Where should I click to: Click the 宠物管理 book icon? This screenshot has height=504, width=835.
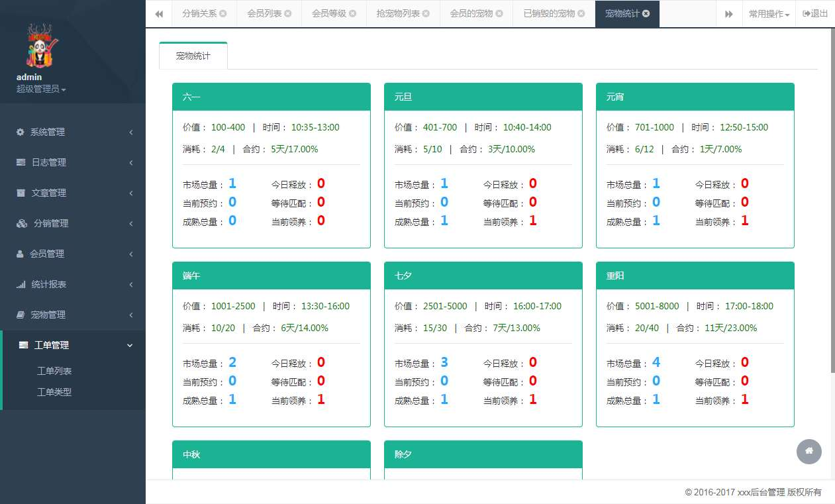[x=21, y=315]
